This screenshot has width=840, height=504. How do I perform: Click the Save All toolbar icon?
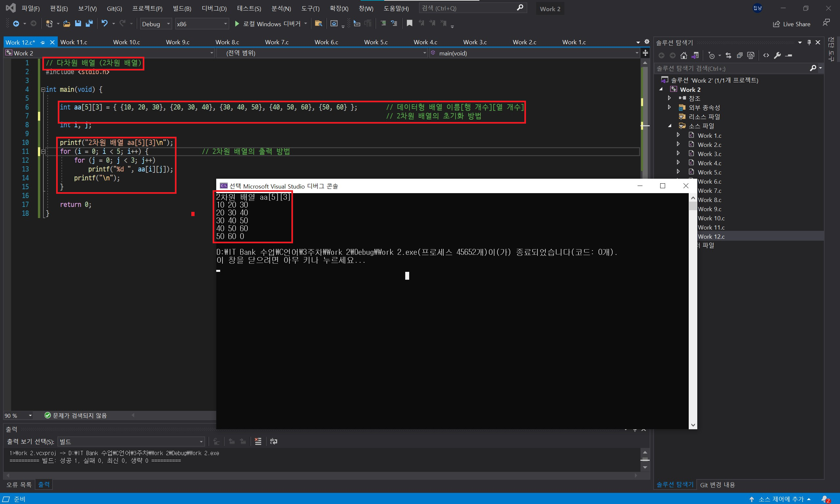pos(89,23)
